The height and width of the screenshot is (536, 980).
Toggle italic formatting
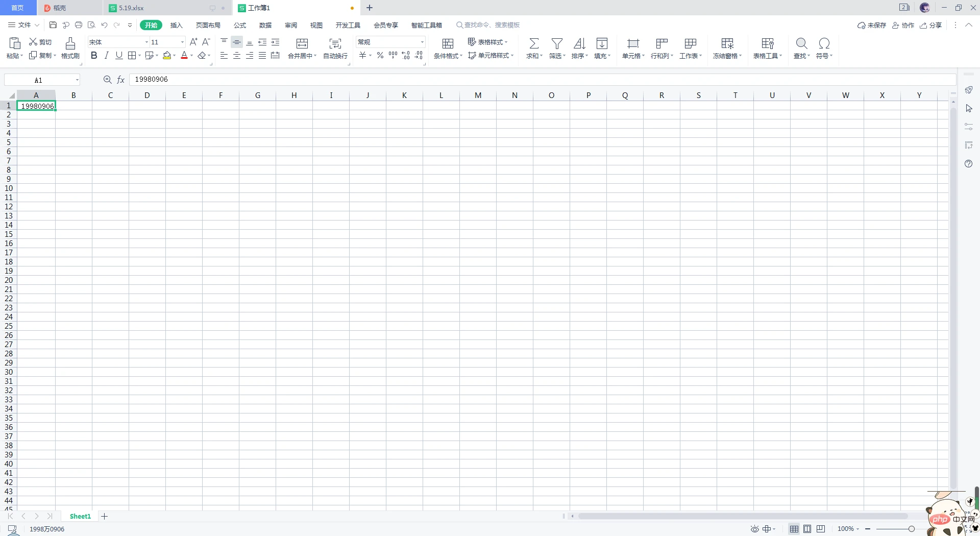point(106,56)
